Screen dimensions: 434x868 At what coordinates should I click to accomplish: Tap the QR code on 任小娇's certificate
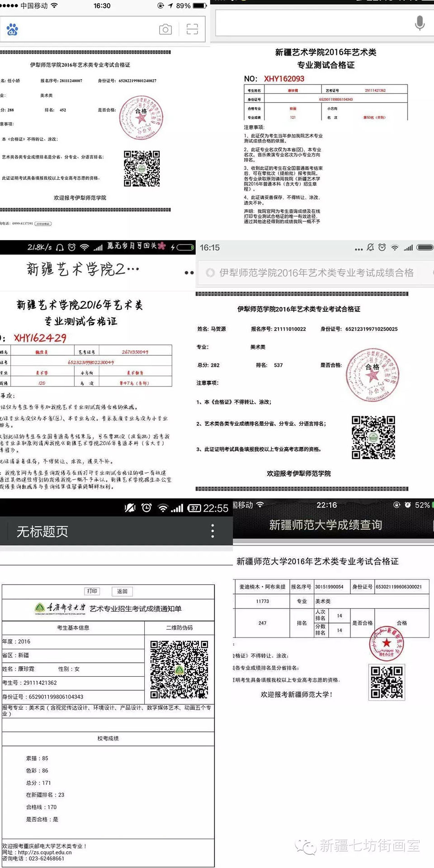click(x=142, y=169)
